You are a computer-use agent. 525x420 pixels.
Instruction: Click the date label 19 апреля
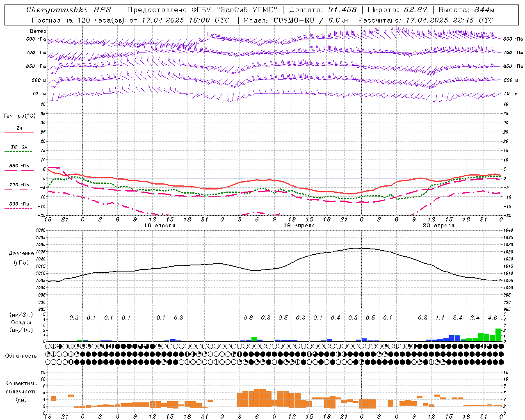point(299,226)
